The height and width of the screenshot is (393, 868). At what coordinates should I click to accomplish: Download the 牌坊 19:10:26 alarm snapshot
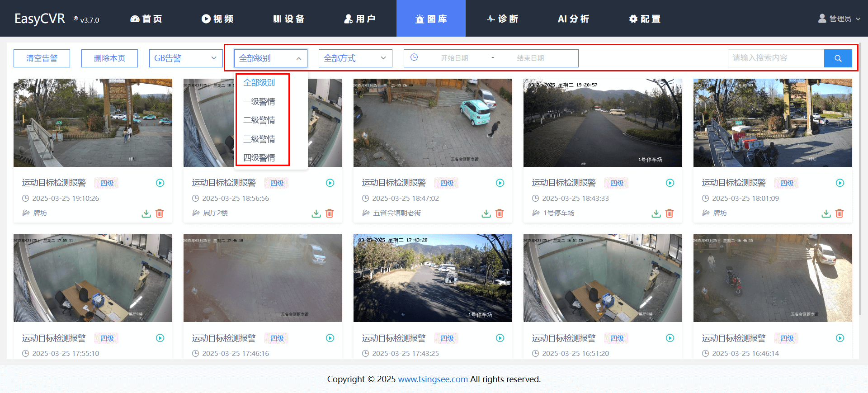pyautogui.click(x=146, y=213)
